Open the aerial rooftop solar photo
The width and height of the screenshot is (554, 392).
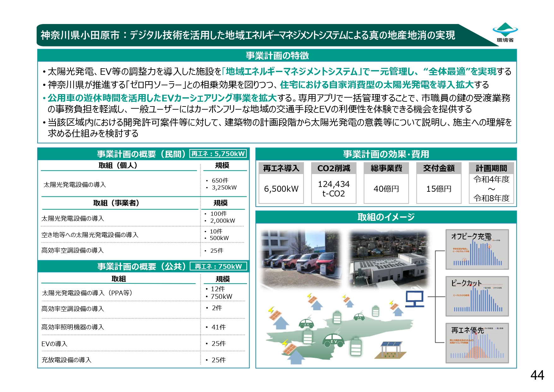[x=389, y=258]
